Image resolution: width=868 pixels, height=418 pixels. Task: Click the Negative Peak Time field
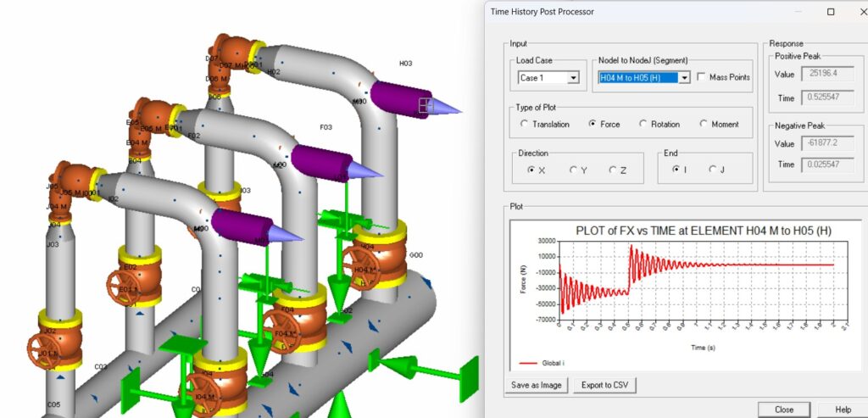[x=826, y=164]
